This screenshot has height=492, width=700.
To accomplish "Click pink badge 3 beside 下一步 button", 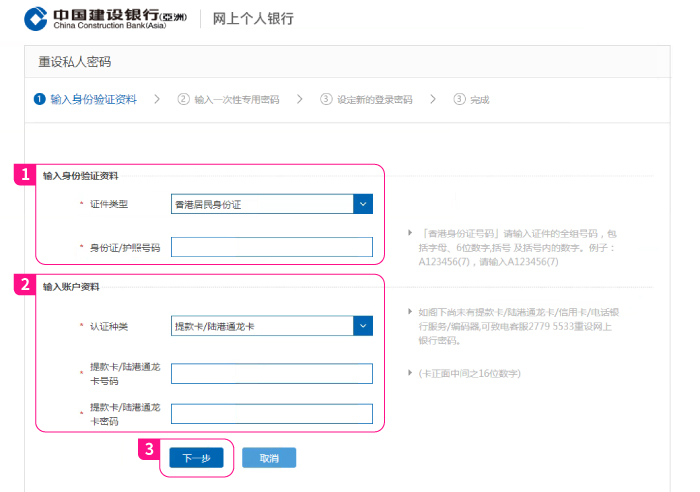I will pos(148,449).
